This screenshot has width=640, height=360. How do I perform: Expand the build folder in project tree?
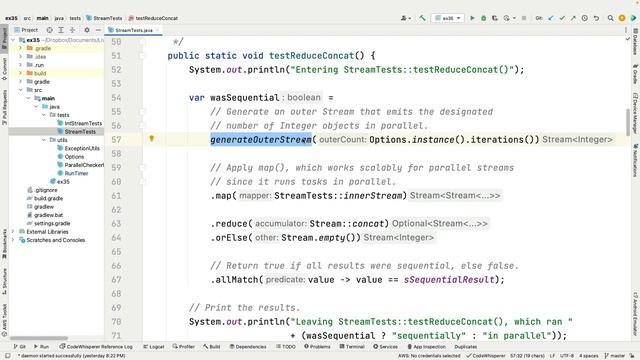[x=20, y=73]
